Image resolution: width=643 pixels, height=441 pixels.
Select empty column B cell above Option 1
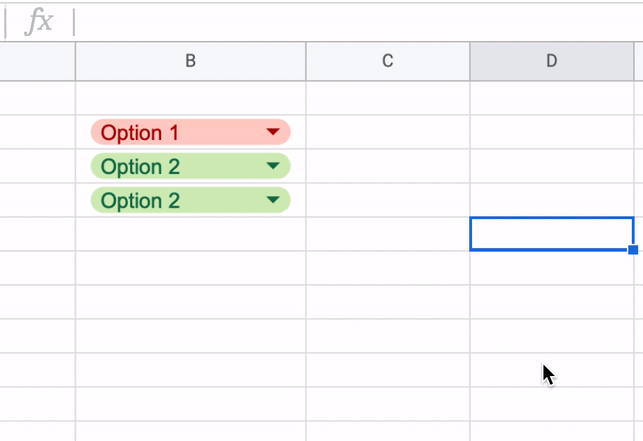point(190,98)
